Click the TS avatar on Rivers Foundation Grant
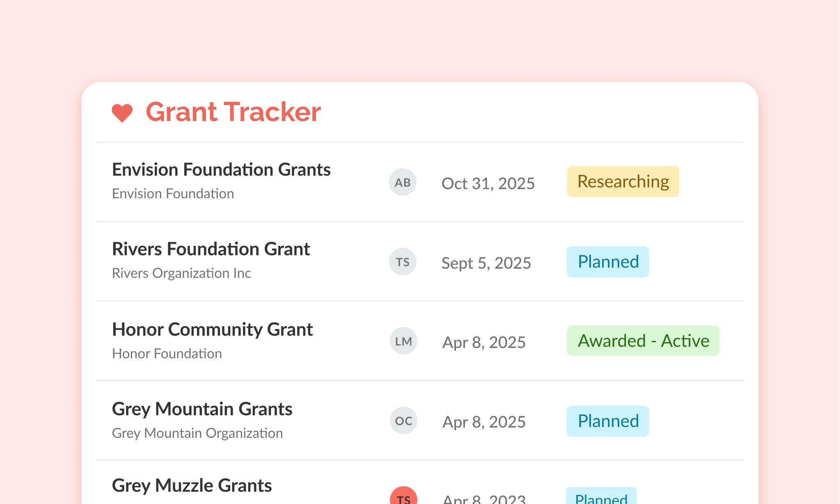Image resolution: width=840 pixels, height=504 pixels. click(x=402, y=261)
